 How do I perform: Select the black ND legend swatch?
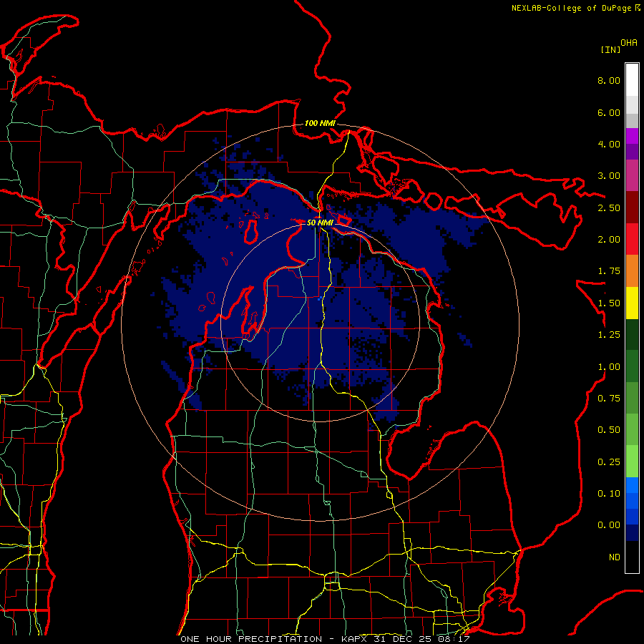pos(632,557)
